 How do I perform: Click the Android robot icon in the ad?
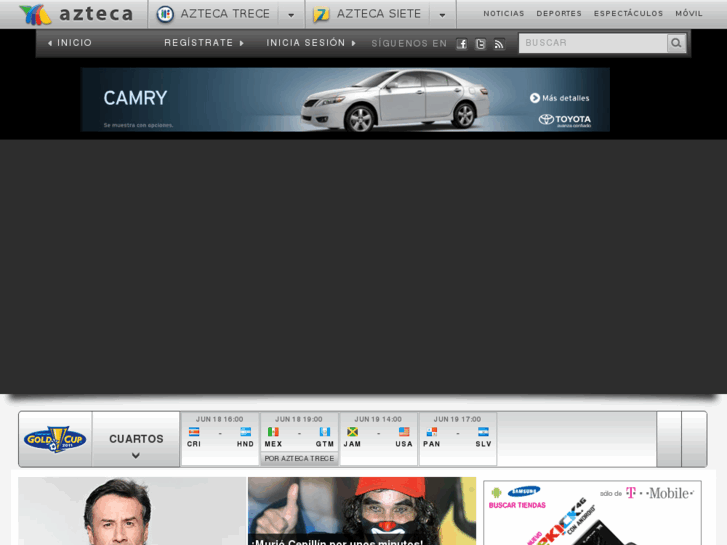tap(496, 492)
